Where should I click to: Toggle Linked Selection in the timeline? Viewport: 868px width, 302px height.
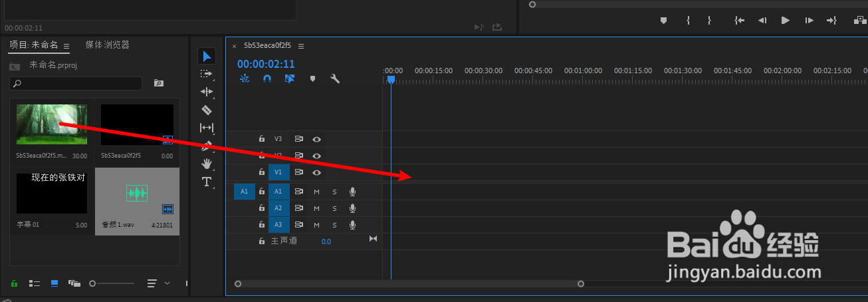tap(289, 78)
